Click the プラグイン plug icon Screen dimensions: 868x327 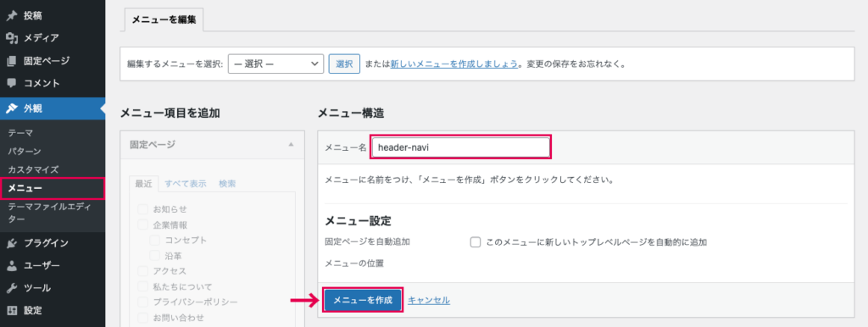11,243
